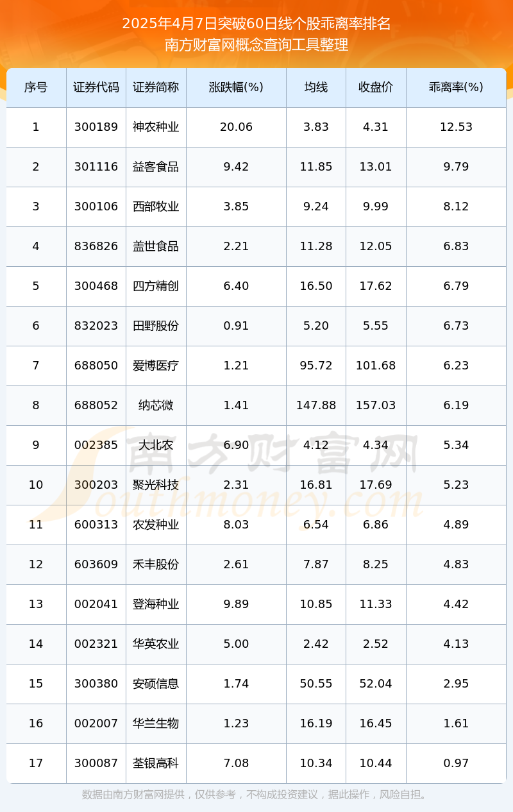
Task: Select stock code 832023
Action: [96, 326]
